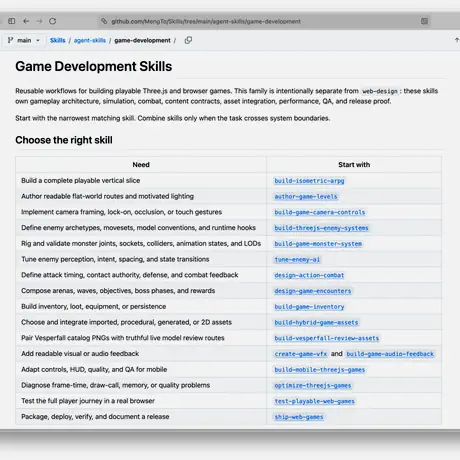Open the reader view icon
The width and height of the screenshot is (460, 460).
(424, 21)
